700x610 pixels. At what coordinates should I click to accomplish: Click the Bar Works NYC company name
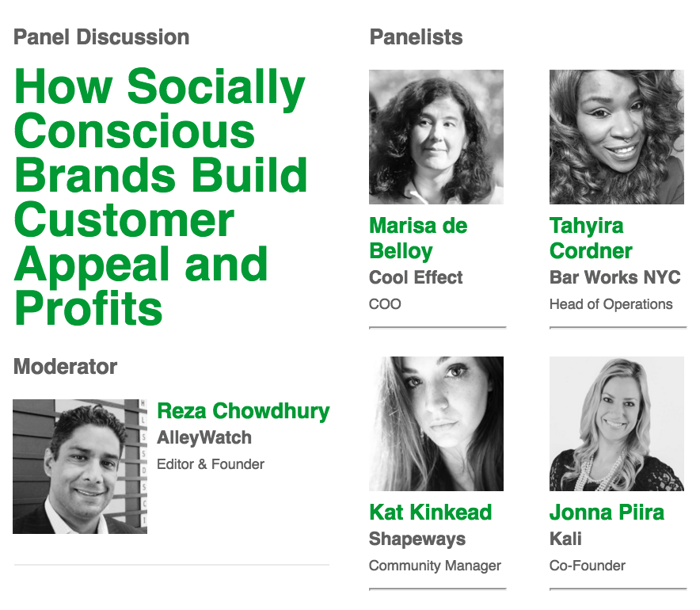click(614, 277)
